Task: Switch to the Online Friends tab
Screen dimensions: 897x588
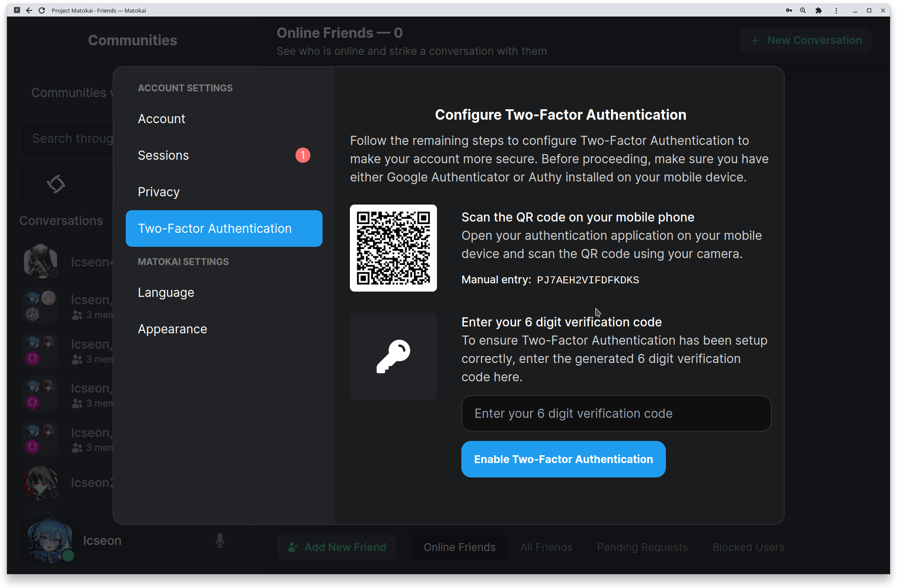Action: click(x=460, y=547)
